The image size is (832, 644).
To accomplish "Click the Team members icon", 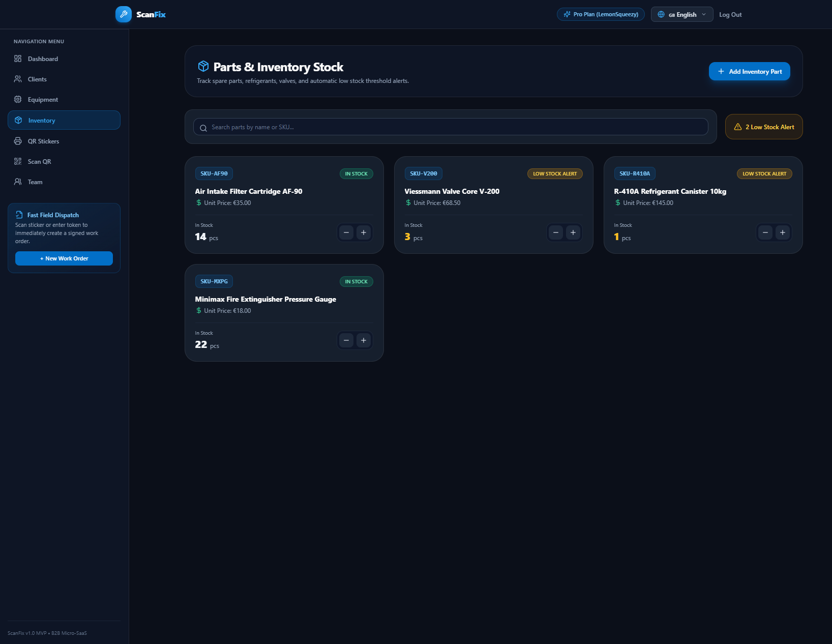I will [x=18, y=182].
